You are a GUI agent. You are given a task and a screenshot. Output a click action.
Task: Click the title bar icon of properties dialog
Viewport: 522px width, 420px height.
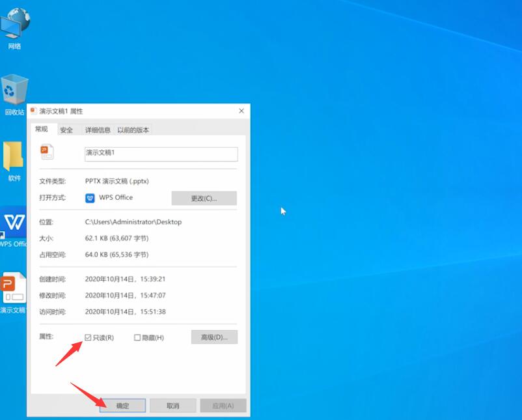click(34, 111)
